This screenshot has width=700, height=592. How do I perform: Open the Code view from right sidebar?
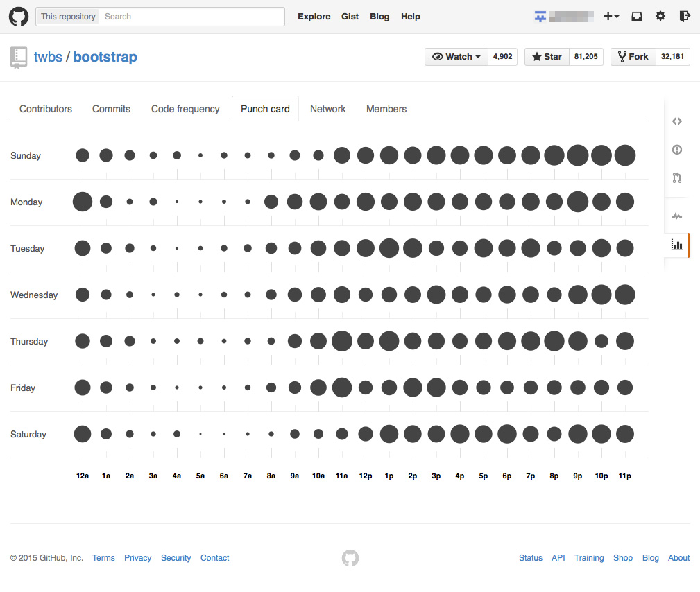(676, 121)
